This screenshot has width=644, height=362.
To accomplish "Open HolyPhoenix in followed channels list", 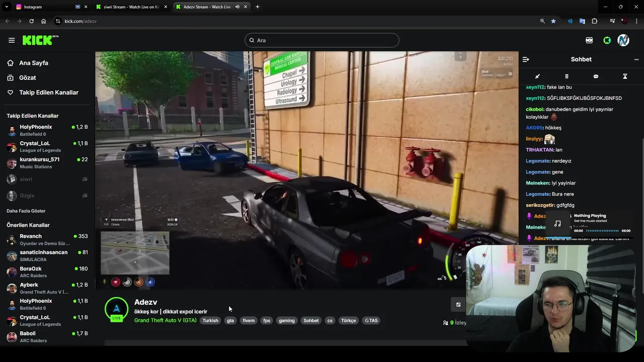I will [47, 131].
